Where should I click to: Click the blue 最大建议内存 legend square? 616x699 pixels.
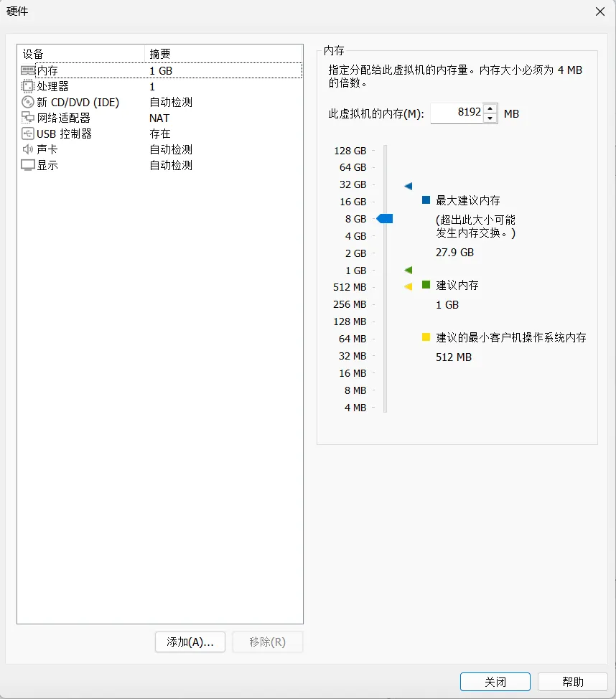click(x=426, y=200)
